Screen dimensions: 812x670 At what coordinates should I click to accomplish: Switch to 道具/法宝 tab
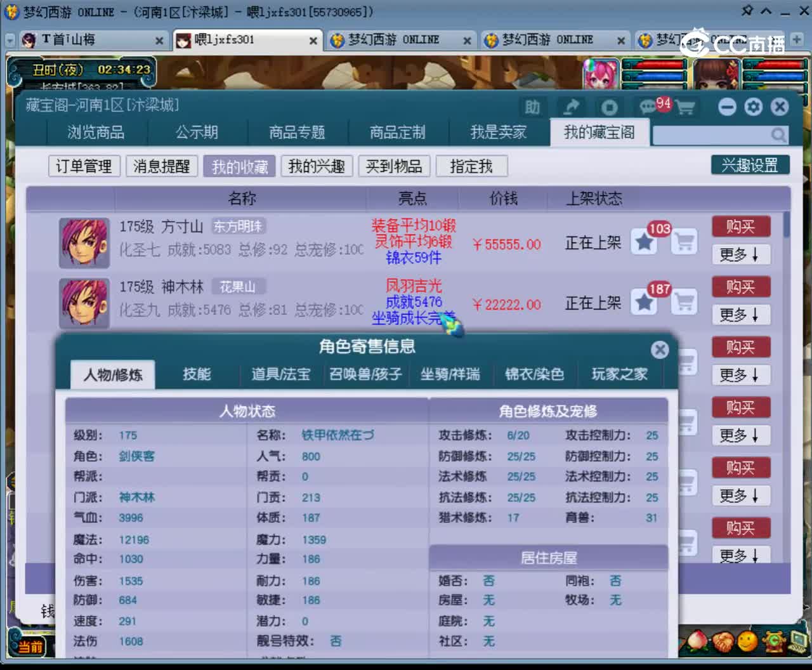point(281,374)
